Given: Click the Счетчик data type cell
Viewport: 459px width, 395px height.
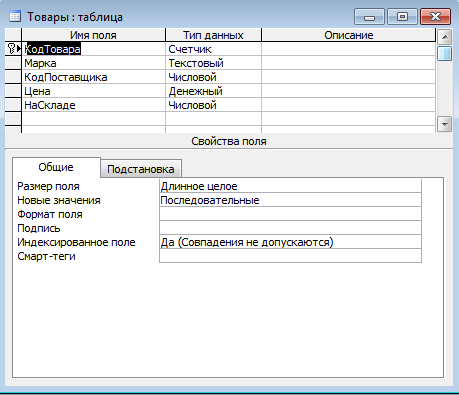Looking at the screenshot, I should pyautogui.click(x=213, y=49).
